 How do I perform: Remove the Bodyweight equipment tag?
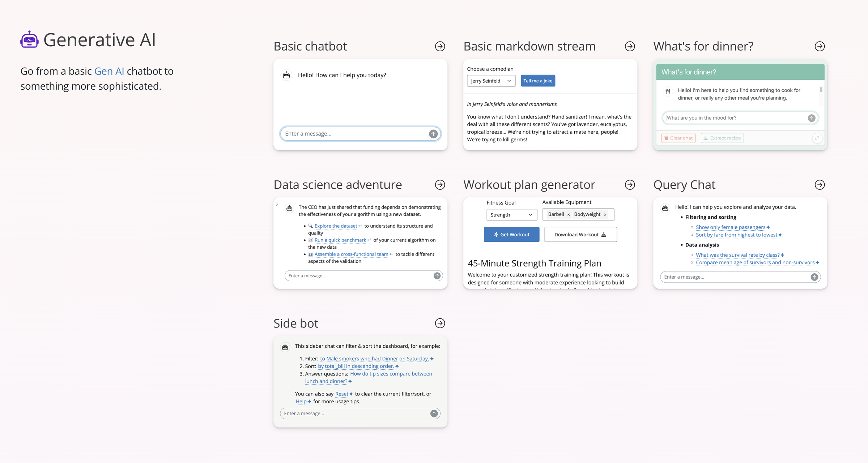point(605,214)
